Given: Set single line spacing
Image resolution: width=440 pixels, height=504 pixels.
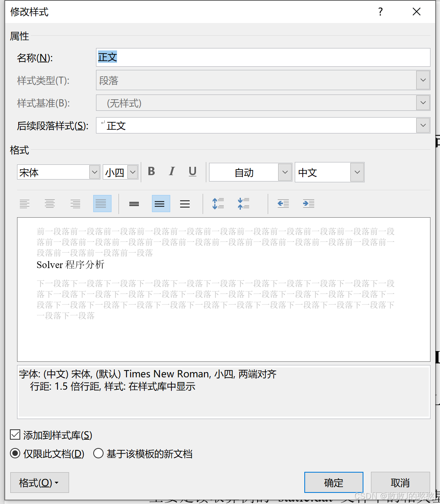Looking at the screenshot, I should (x=134, y=204).
